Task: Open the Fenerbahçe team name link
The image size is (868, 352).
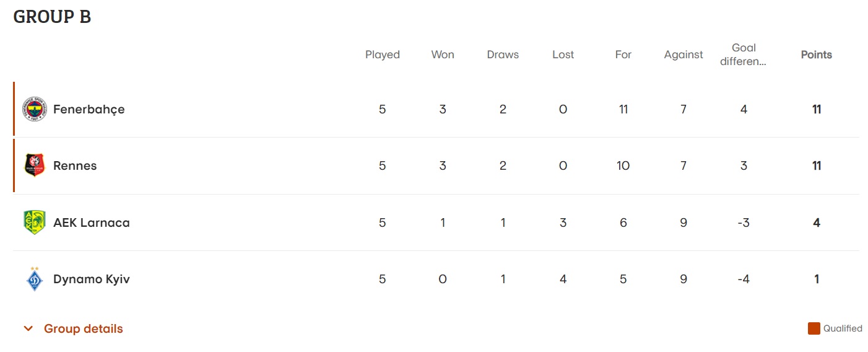Action: coord(89,109)
